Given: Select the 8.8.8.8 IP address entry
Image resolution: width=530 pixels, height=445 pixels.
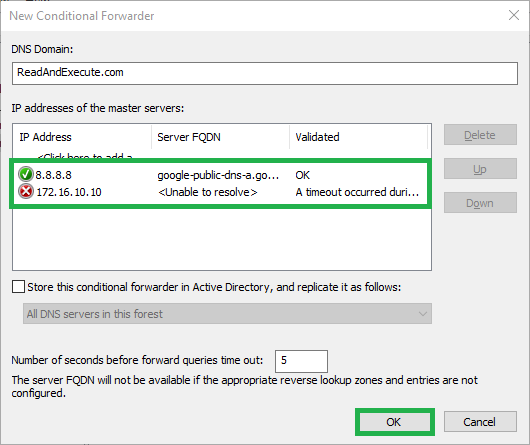Looking at the screenshot, I should click(x=53, y=175).
